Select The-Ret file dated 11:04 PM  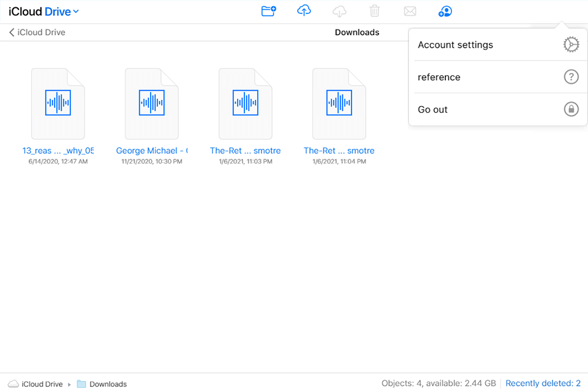[339, 104]
